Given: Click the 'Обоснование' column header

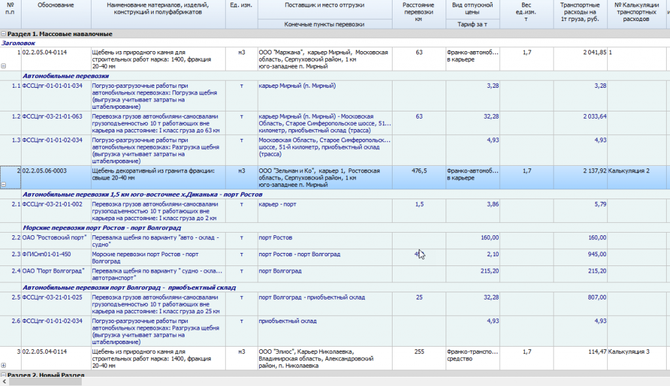Looking at the screenshot, I should tap(56, 14).
